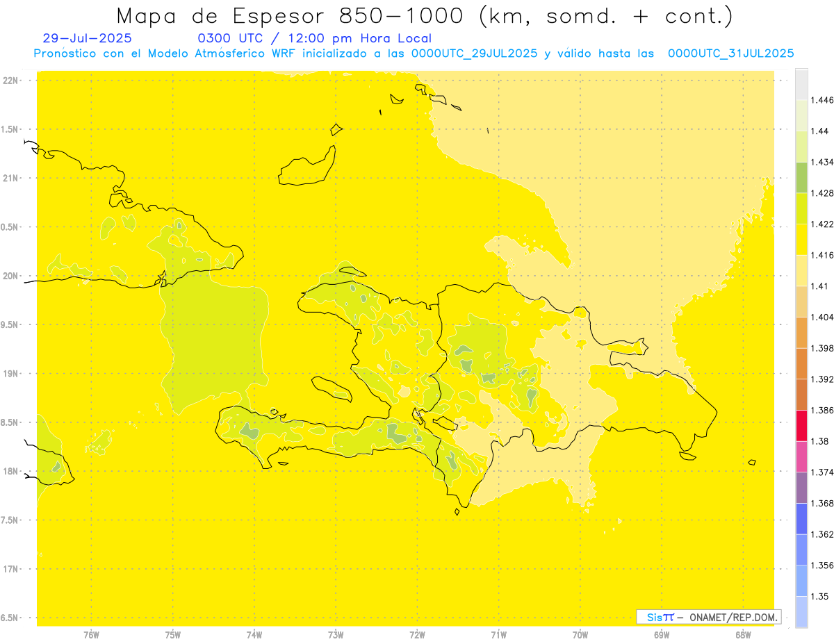The width and height of the screenshot is (834, 644).
Task: Click the '76W' longitude axis label
Action: pyautogui.click(x=91, y=634)
